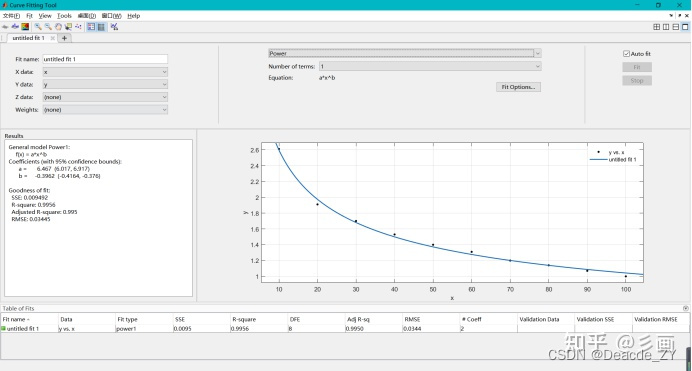
Task: Click the colorful Contour Plot icon
Action: [25, 27]
